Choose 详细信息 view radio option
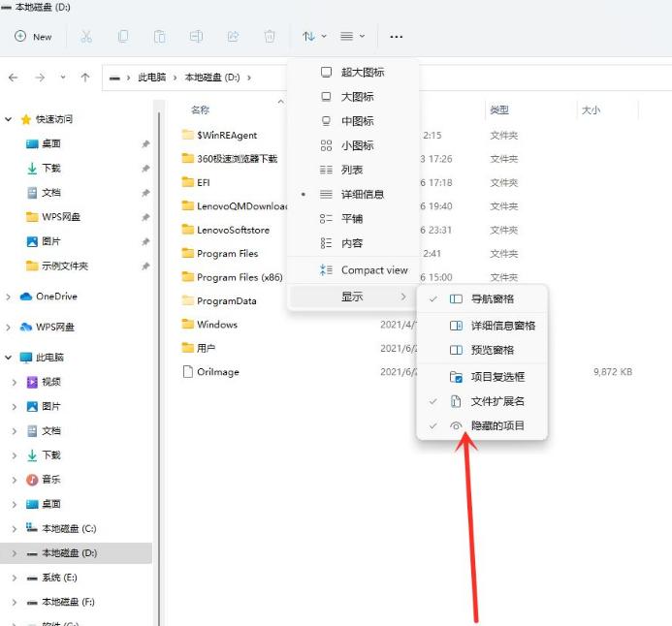Image resolution: width=672 pixels, height=626 pixels. coord(353,195)
